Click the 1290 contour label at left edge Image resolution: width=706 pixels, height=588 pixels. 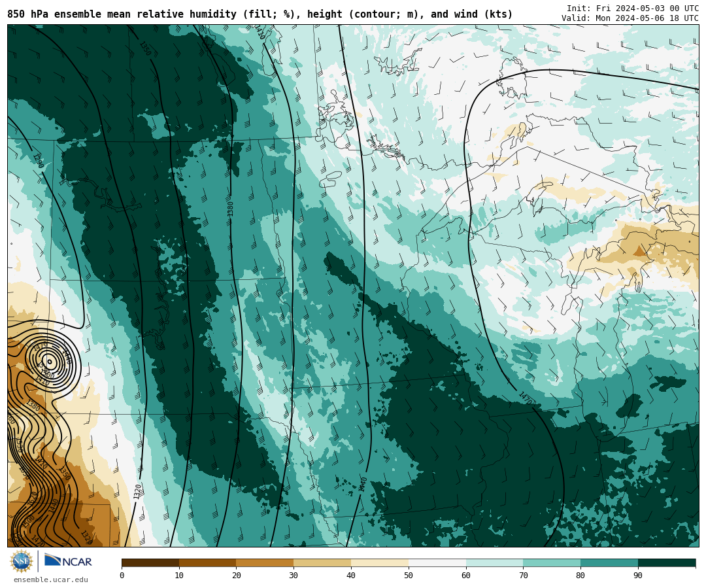[39, 161]
